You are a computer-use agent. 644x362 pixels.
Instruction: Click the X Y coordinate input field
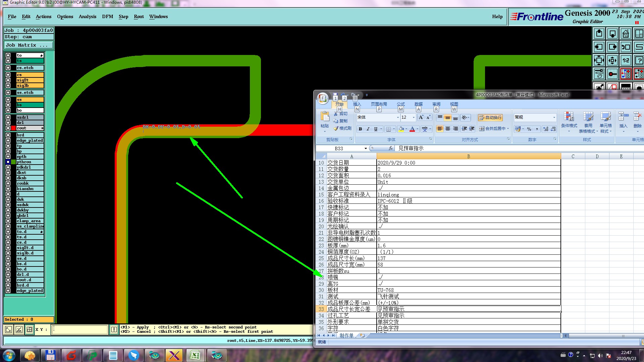(80, 329)
